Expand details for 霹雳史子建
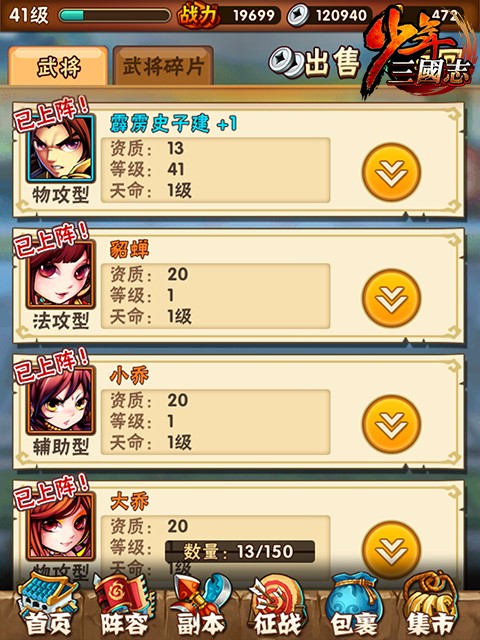Viewport: 480px width, 640px height. (391, 172)
